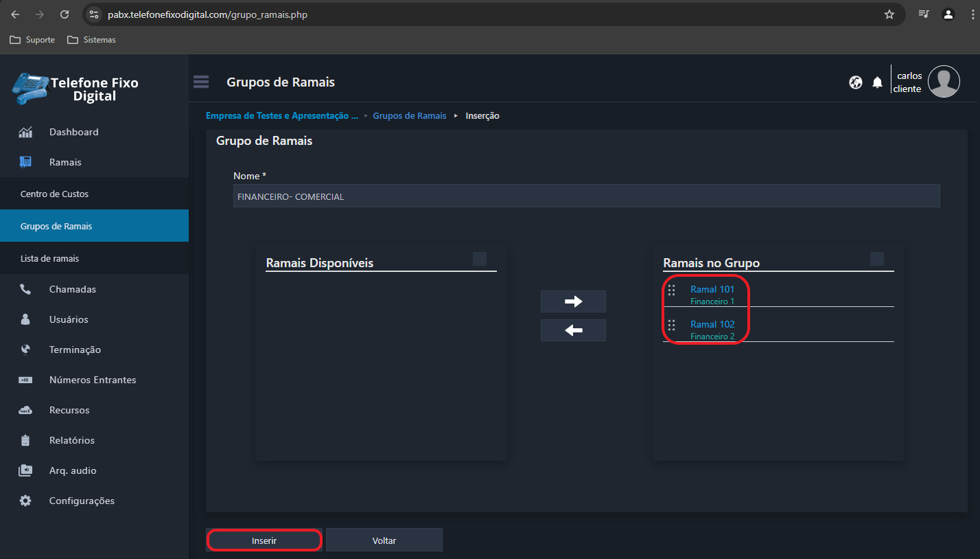Screen dimensions: 980x559
Task: Click the Ramais phone icon in sidebar
Action: [x=25, y=162]
